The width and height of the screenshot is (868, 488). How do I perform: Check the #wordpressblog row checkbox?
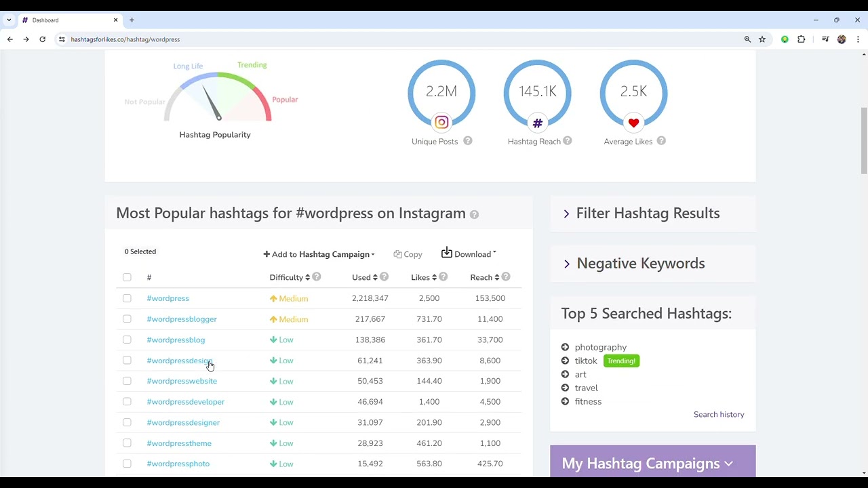[x=127, y=340]
